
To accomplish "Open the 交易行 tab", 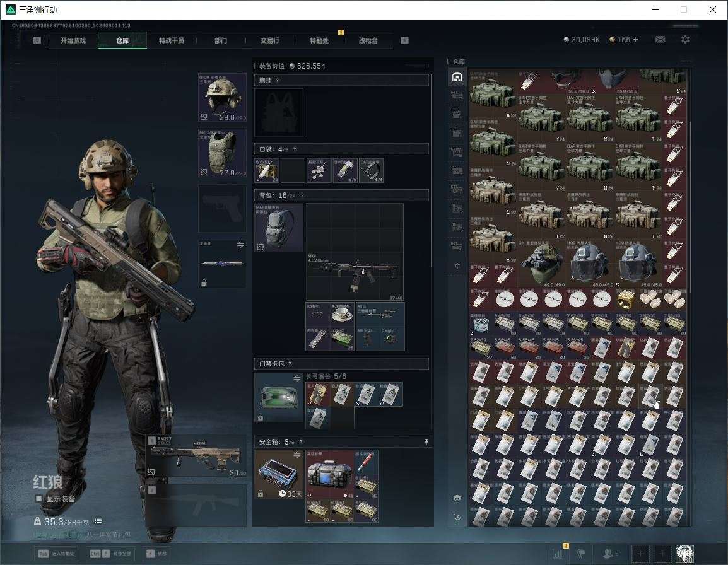I will pyautogui.click(x=270, y=40).
